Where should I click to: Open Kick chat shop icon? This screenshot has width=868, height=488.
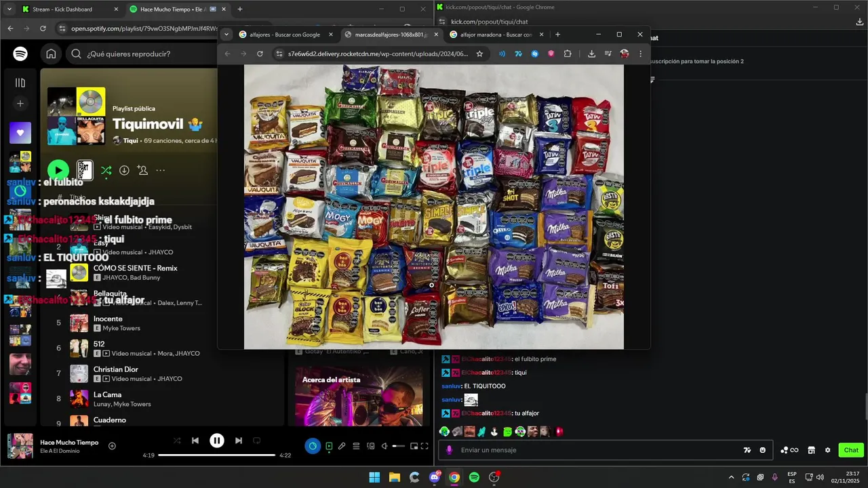click(x=811, y=450)
